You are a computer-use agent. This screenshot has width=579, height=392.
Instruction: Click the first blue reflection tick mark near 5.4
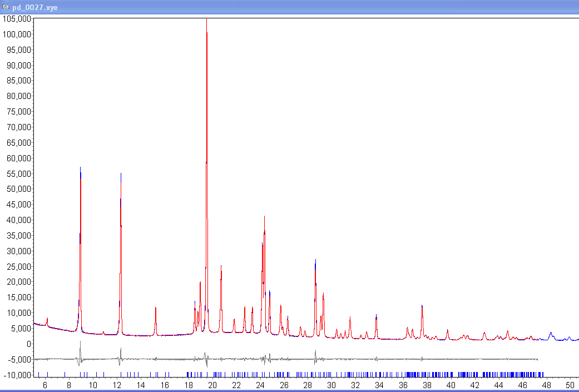point(38,374)
